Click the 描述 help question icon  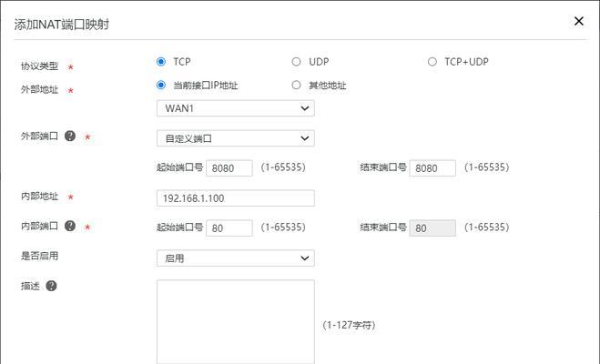pyautogui.click(x=51, y=286)
